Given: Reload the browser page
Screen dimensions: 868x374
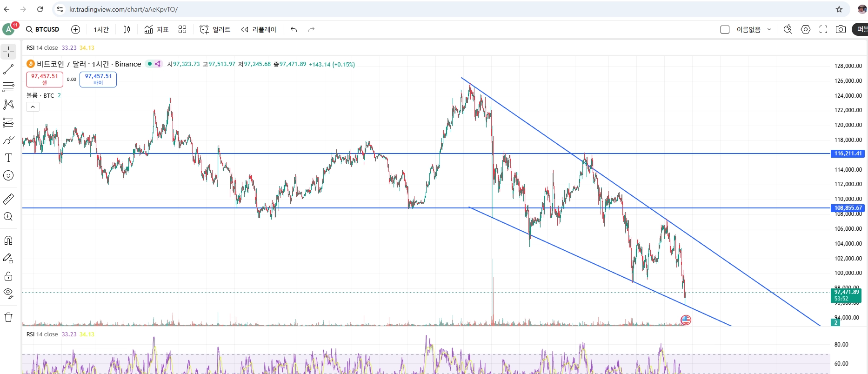Looking at the screenshot, I should 40,9.
